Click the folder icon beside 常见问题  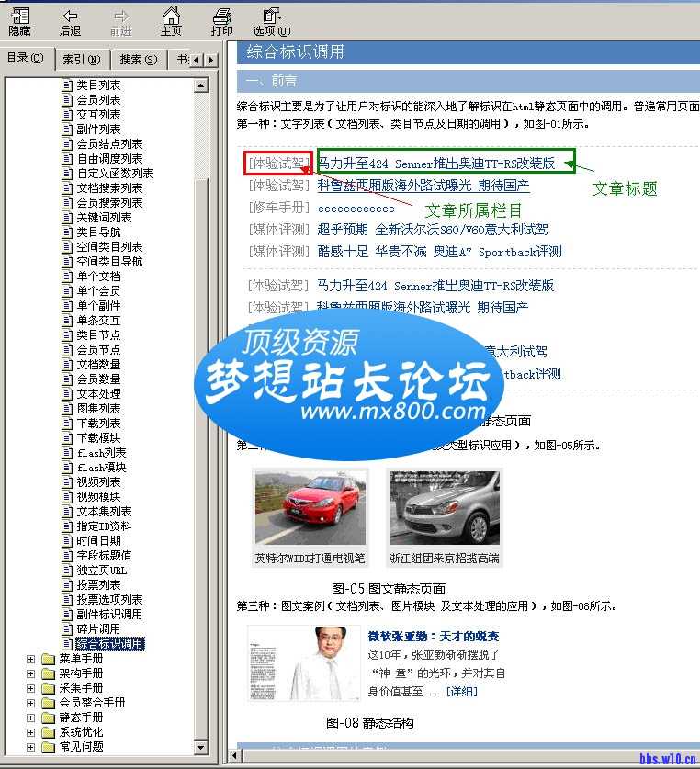coord(49,747)
